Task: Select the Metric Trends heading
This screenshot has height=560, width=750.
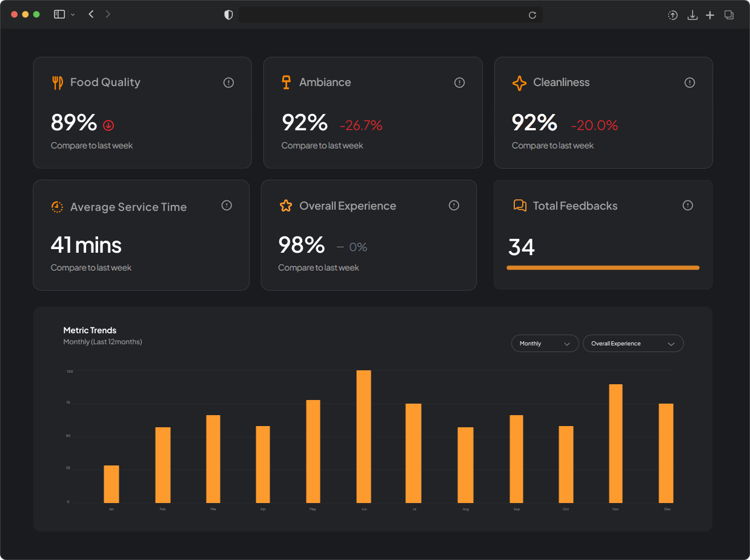Action: click(90, 330)
